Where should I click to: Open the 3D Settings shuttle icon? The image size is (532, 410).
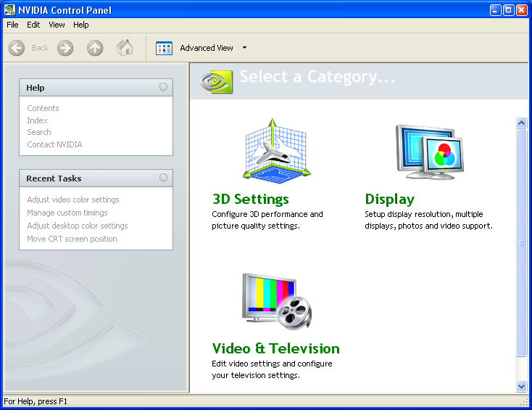[276, 151]
